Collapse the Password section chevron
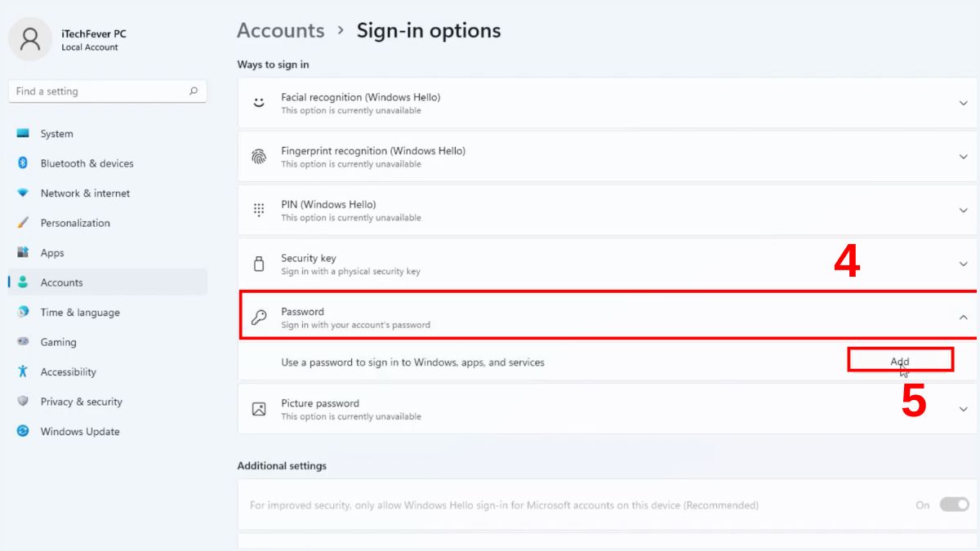The height and width of the screenshot is (551, 980). coord(963,318)
